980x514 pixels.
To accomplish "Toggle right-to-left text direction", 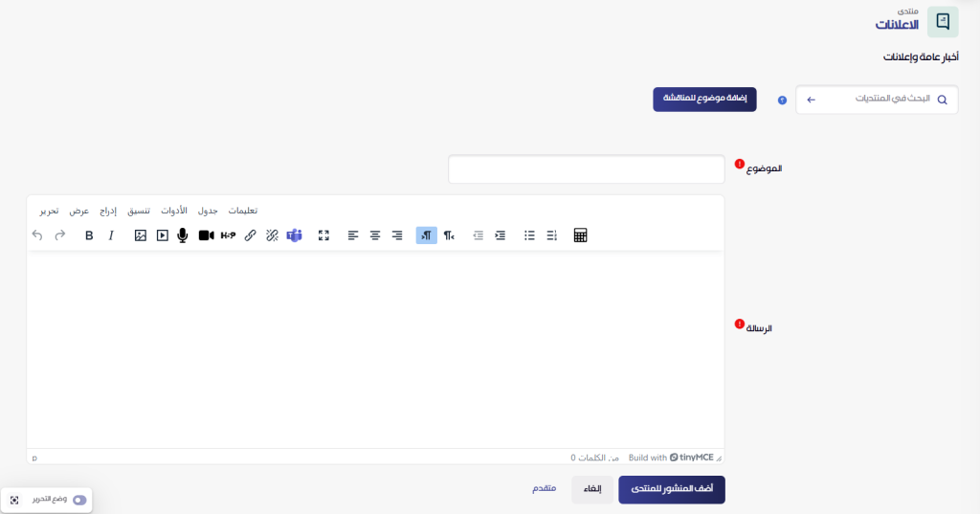I will 426,235.
